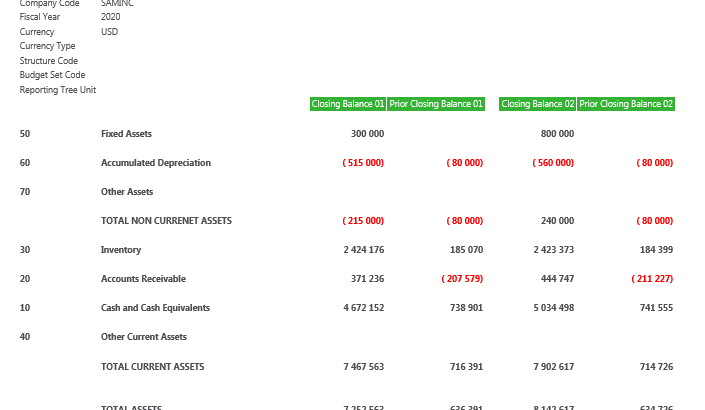Click Accounts Receivable value ( 207 579)
The height and width of the screenshot is (410, 705).
pyautogui.click(x=462, y=279)
